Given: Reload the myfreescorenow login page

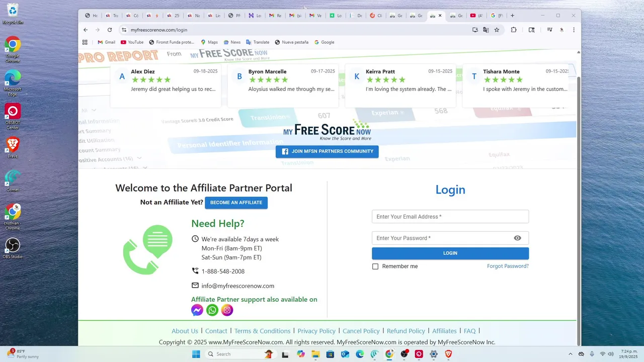Looking at the screenshot, I should [110, 30].
